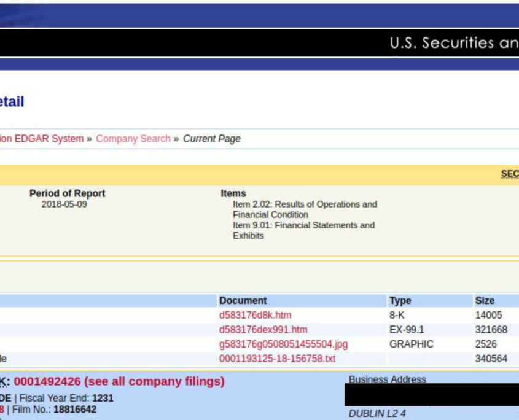
Task: Click CIK 0001492426 see all company filings
Action: click(119, 381)
